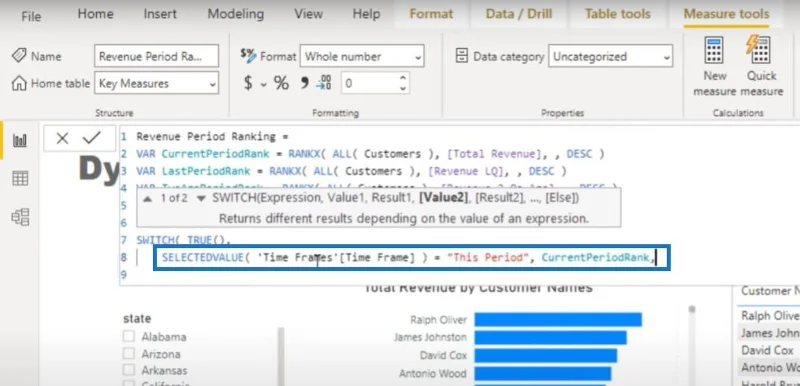Open the Home table dropdown

point(156,83)
